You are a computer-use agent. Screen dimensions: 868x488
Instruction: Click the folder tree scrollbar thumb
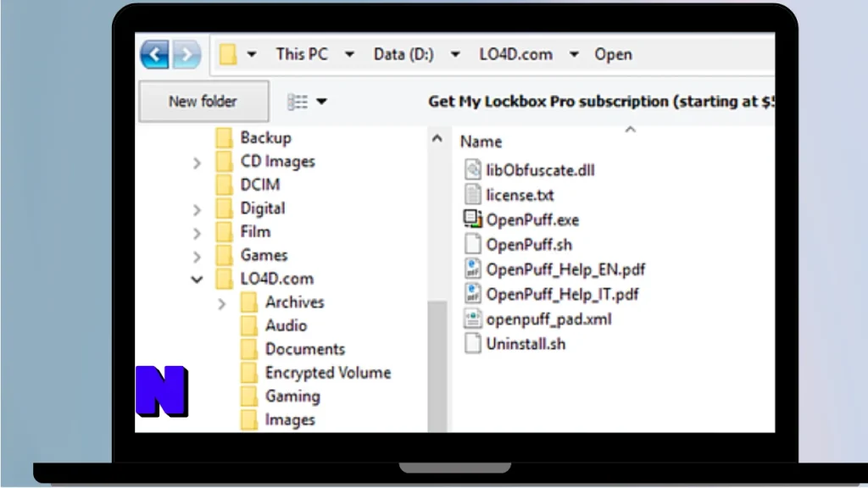click(437, 366)
